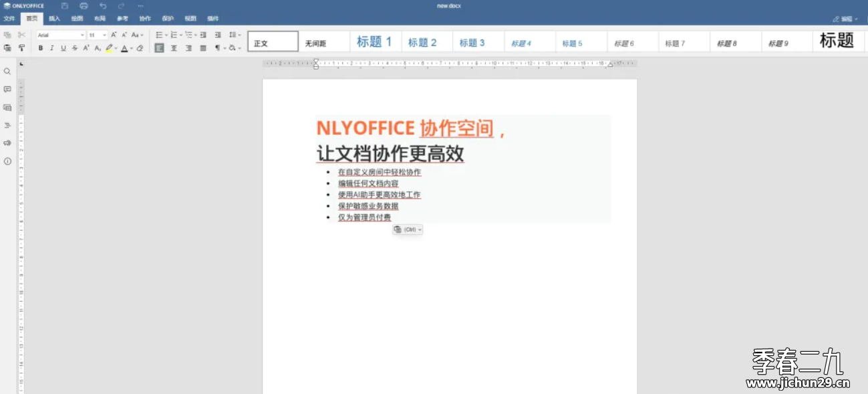Open the 文件 menu
The image size is (868, 394).
[9, 19]
